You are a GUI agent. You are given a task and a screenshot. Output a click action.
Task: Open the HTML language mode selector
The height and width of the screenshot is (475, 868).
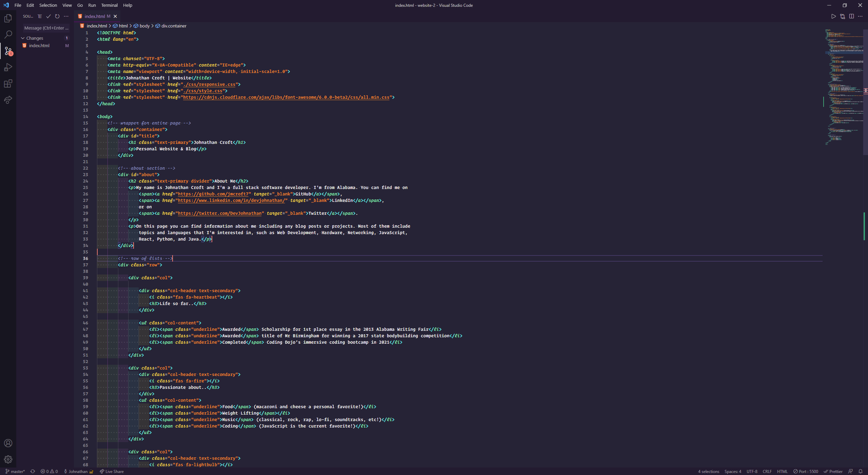pyautogui.click(x=782, y=472)
